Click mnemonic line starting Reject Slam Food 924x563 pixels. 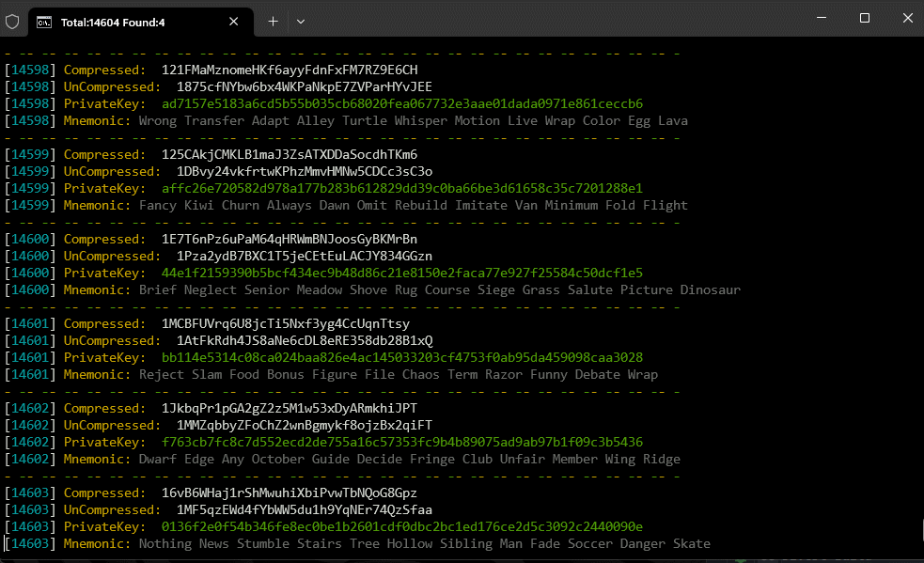pos(399,375)
